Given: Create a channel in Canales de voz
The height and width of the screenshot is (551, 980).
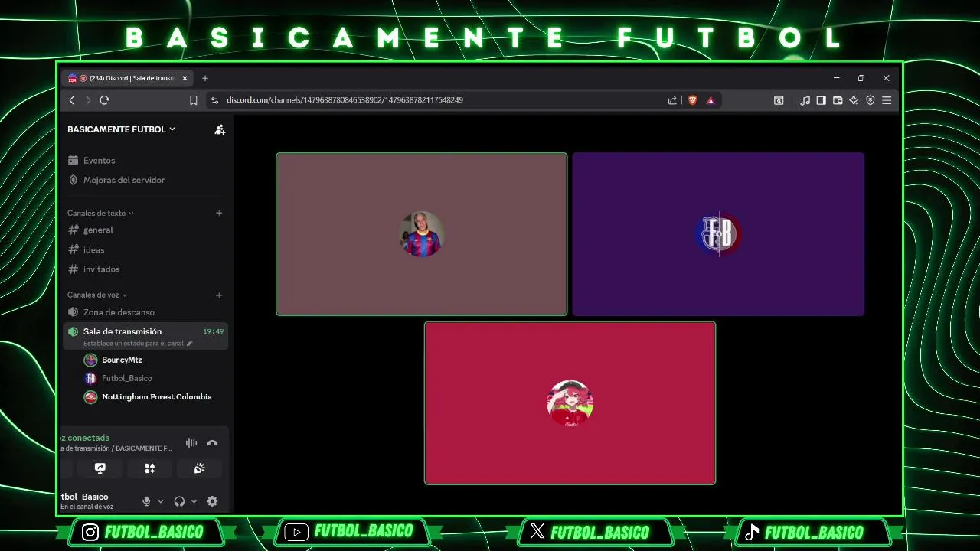Looking at the screenshot, I should tap(219, 295).
